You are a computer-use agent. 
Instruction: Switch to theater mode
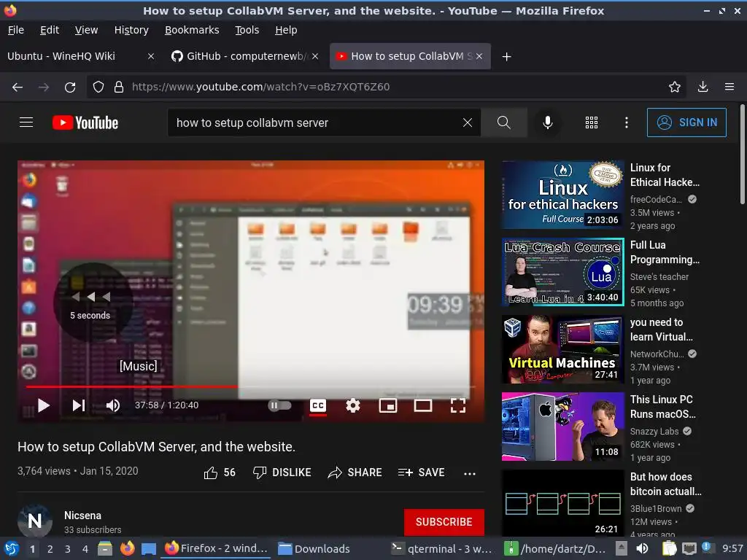click(422, 405)
